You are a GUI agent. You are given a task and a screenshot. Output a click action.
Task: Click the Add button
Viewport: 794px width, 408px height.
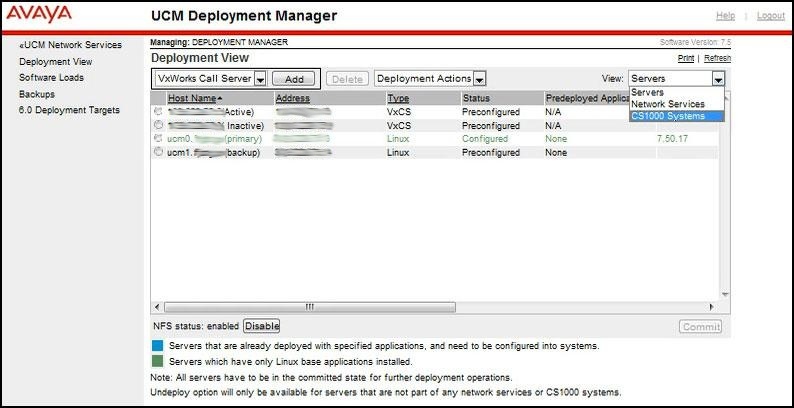(x=294, y=79)
